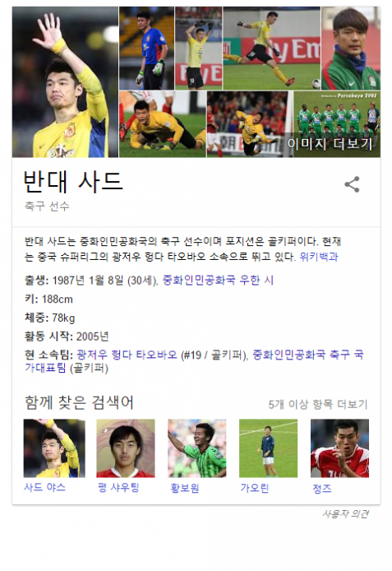Open goalkeeper kicking ball image

271,48
